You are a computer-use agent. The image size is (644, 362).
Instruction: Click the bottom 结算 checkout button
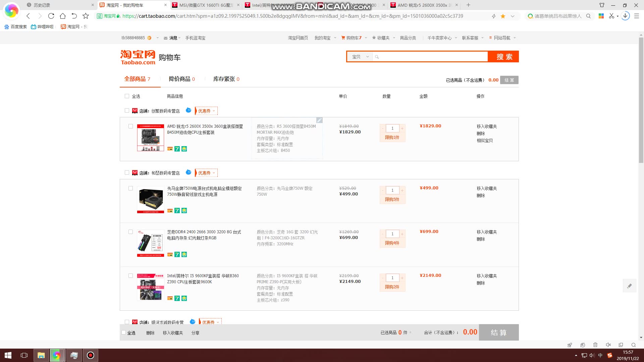coord(498,332)
